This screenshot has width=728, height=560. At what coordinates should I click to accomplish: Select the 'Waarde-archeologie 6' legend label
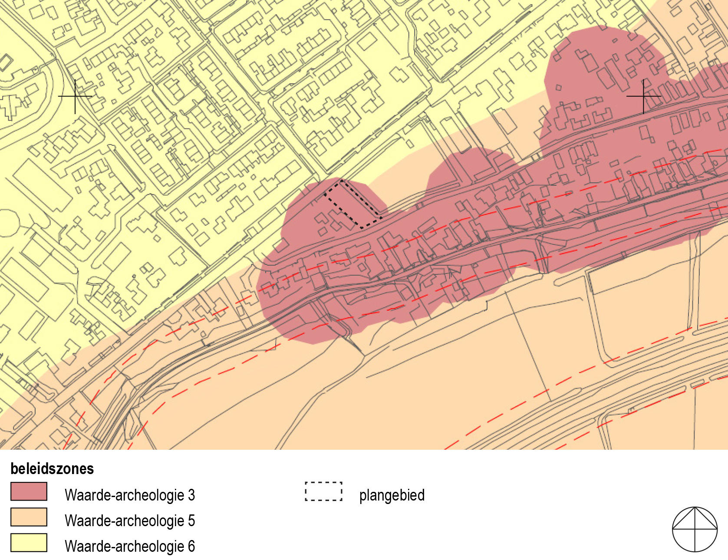[130, 547]
